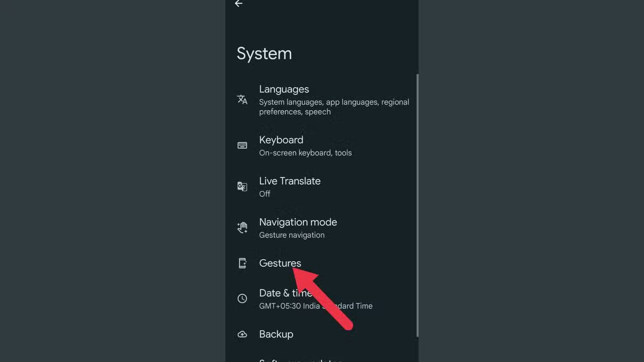Viewport: 644px width, 362px height.
Task: Open Languages settings
Action: [x=322, y=100]
